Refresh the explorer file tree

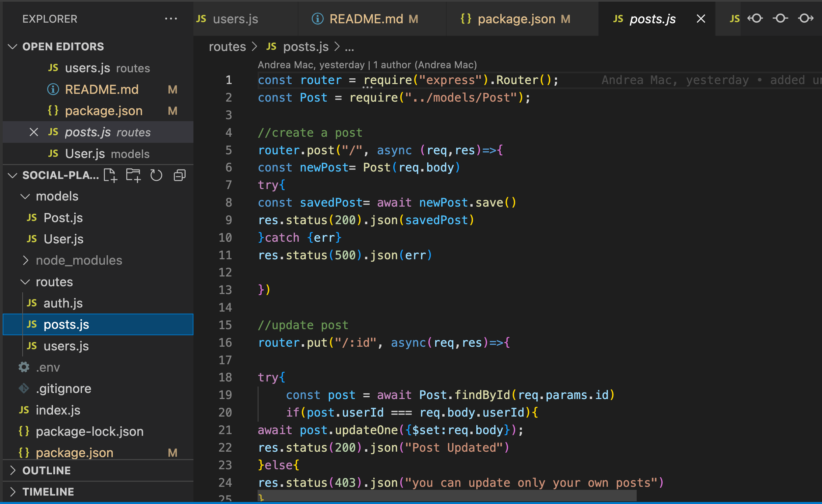tap(156, 175)
